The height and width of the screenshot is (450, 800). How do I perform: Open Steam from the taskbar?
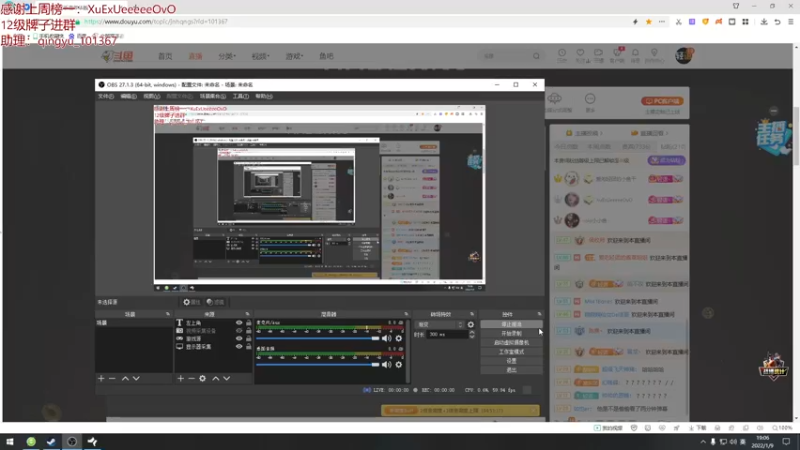click(x=51, y=441)
